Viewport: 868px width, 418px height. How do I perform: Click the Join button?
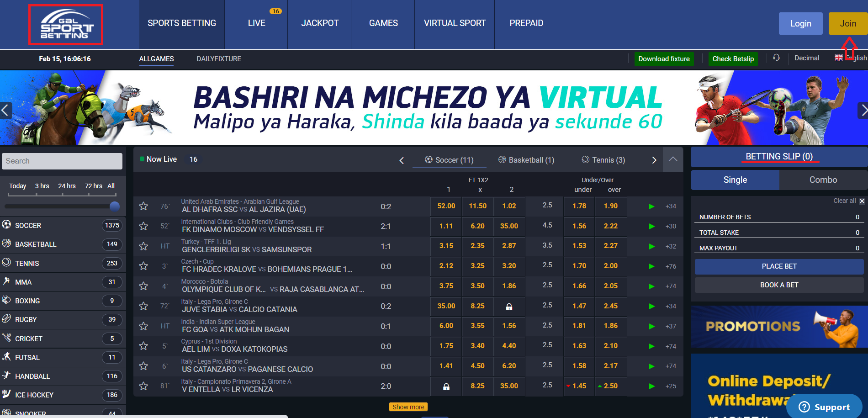(848, 24)
